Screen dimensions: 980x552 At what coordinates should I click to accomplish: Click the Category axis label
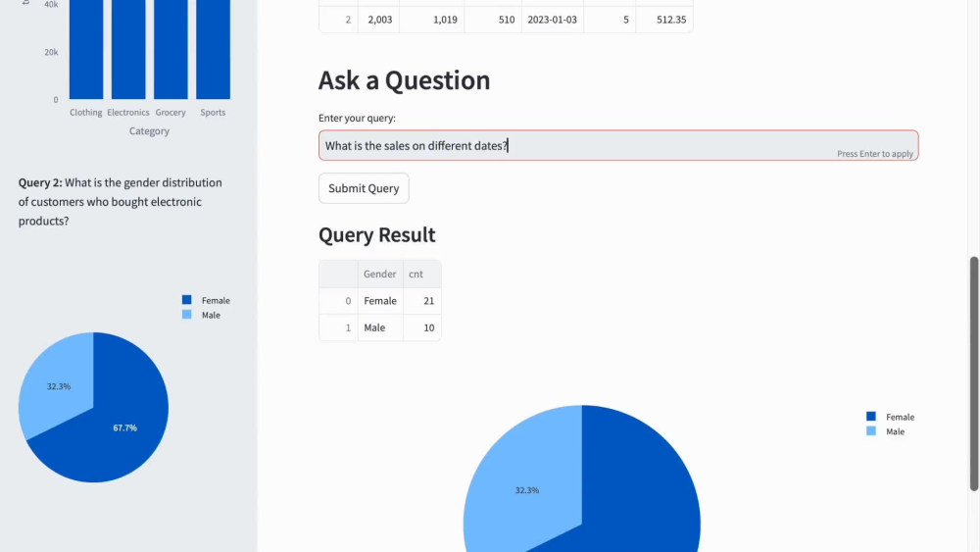click(149, 130)
